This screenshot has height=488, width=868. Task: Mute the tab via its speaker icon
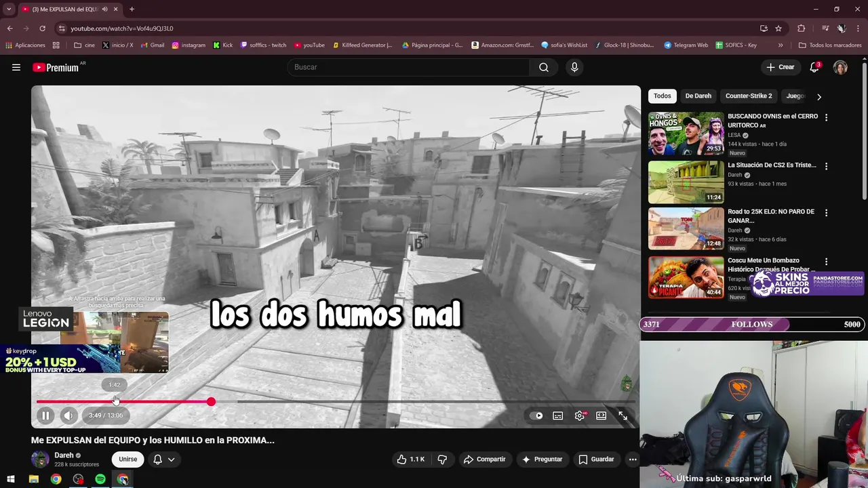coord(104,9)
